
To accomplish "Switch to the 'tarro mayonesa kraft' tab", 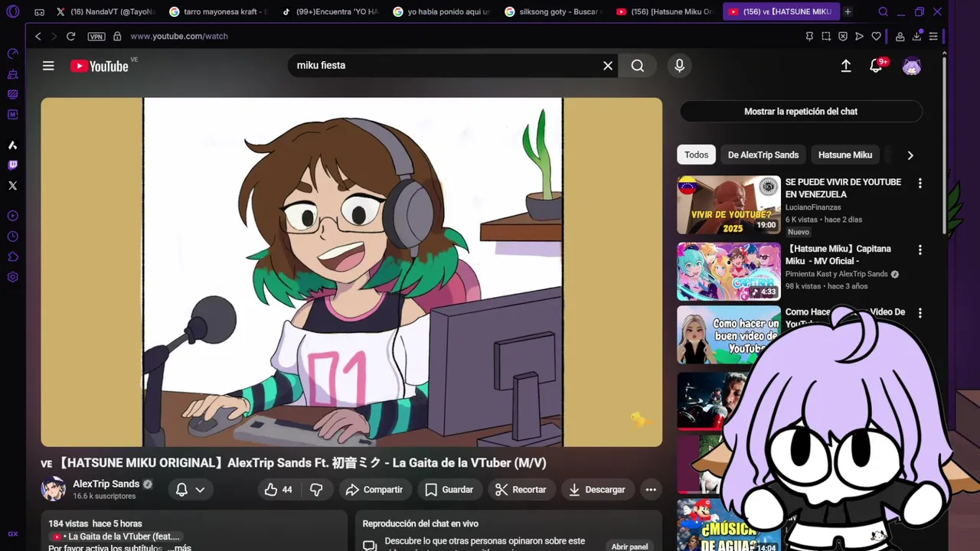I will tap(217, 11).
